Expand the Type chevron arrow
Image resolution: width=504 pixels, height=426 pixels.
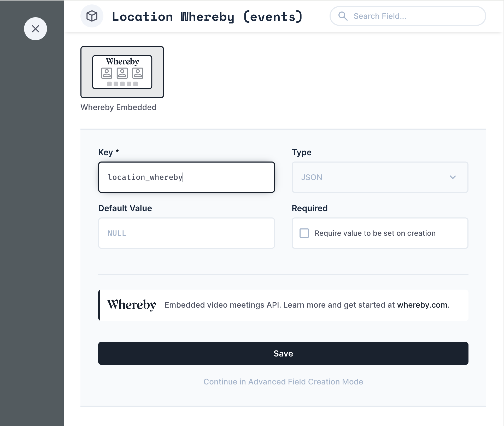453,177
